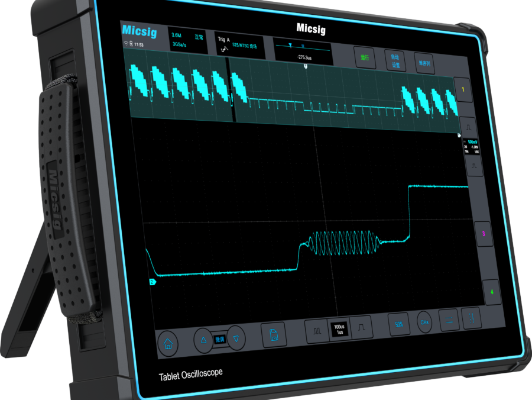Tap the vertical cursor lines icon
Viewport: 532px width, 400px height.
click(471, 318)
